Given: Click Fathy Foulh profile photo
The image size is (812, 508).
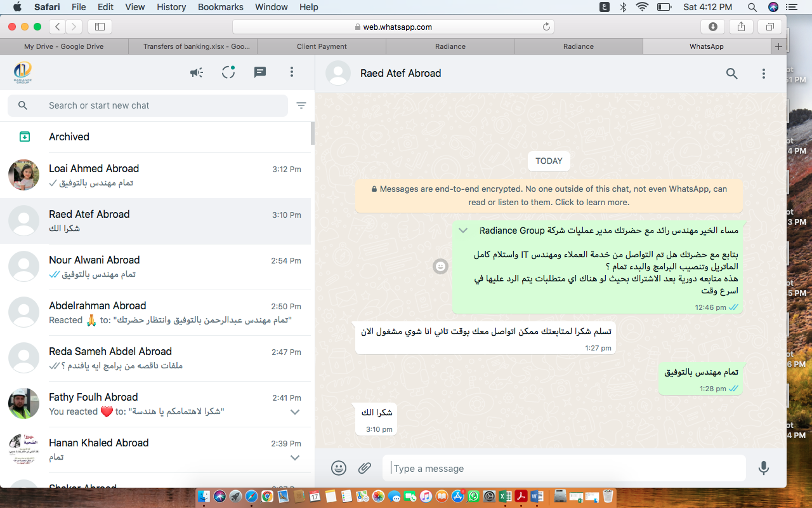Looking at the screenshot, I should [23, 404].
